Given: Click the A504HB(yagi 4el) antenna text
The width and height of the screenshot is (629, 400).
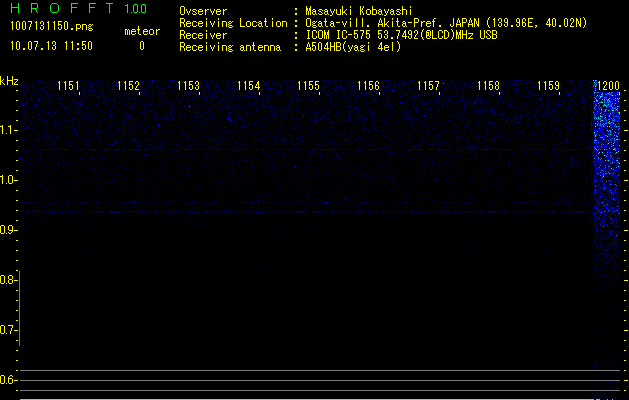Looking at the screenshot, I should 353,47.
